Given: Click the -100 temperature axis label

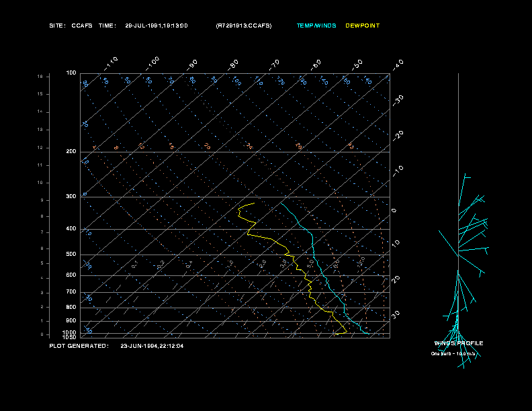Looking at the screenshot, I should pyautogui.click(x=152, y=64).
